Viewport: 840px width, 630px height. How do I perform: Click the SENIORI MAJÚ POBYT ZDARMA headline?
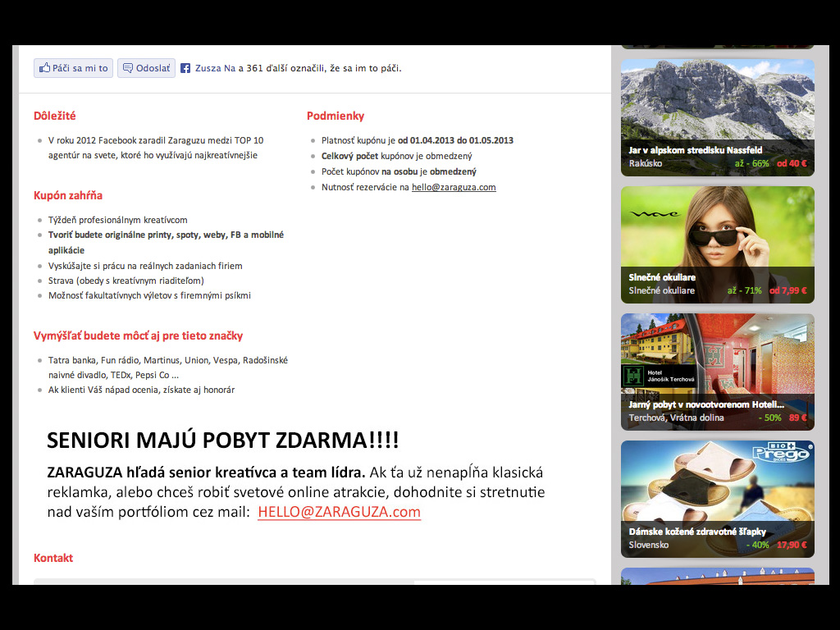point(223,441)
